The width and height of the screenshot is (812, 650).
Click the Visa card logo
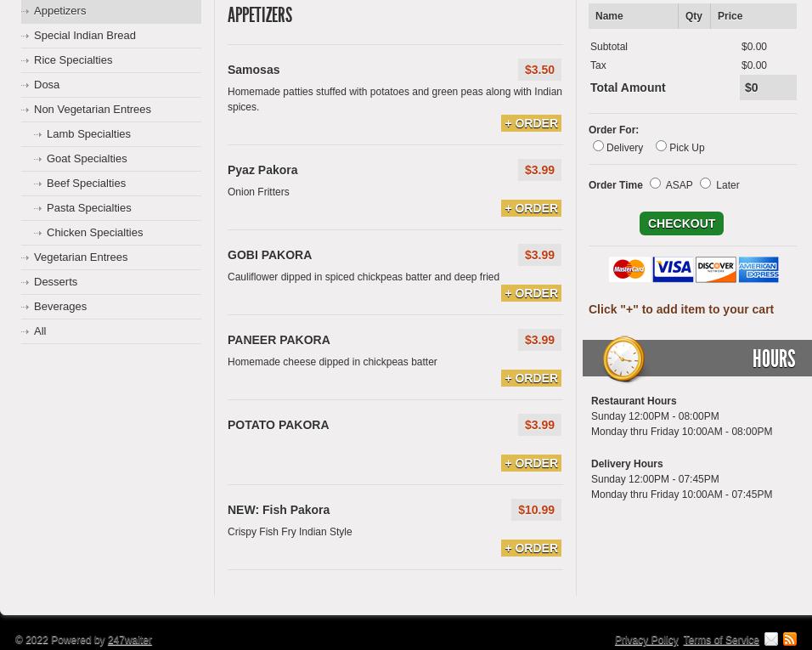point(673,269)
